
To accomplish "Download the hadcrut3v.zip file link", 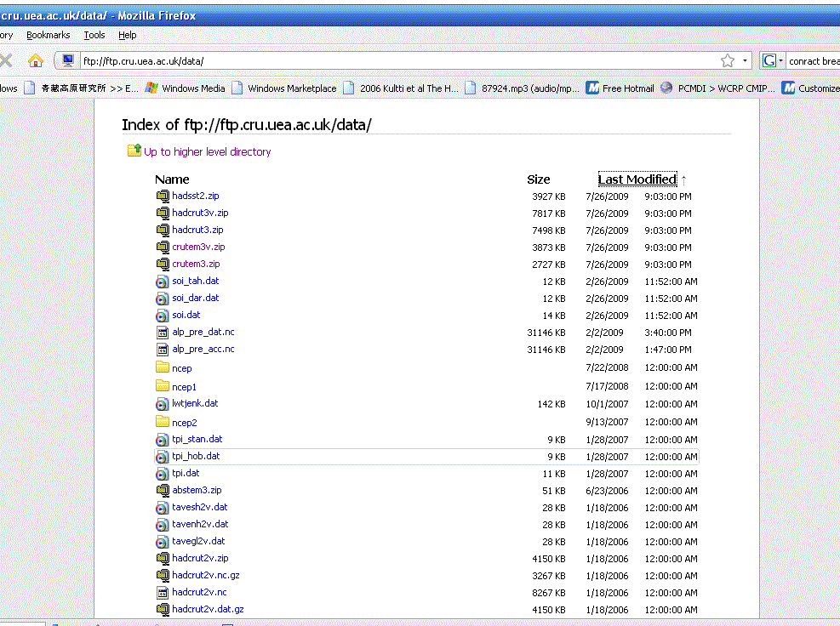I will point(200,213).
